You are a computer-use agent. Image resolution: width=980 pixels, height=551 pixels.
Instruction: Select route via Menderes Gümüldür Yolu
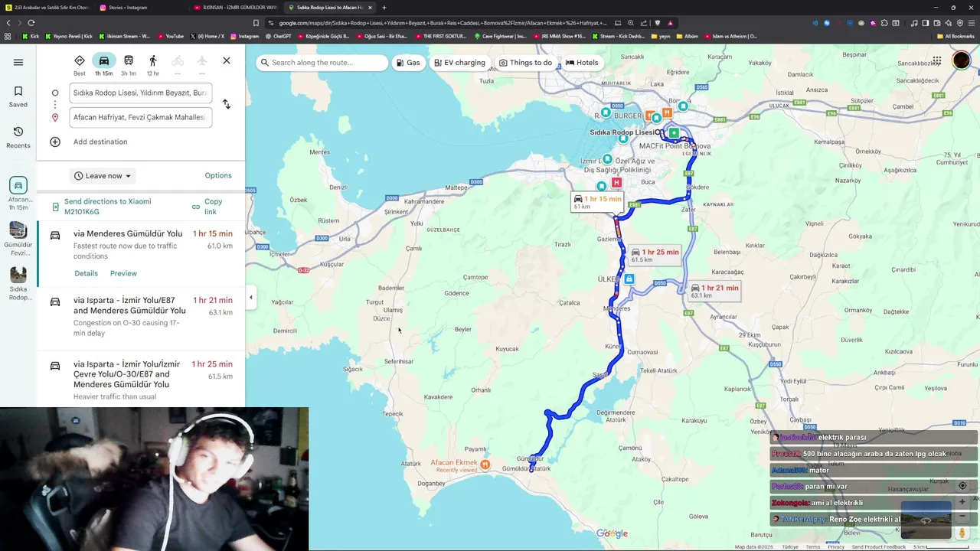[x=141, y=253]
